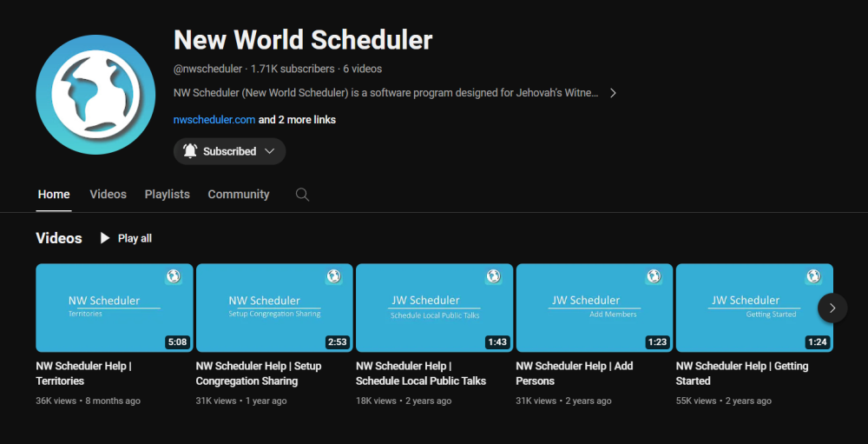Image resolution: width=868 pixels, height=444 pixels.
Task: Select the Home tab
Action: (54, 195)
